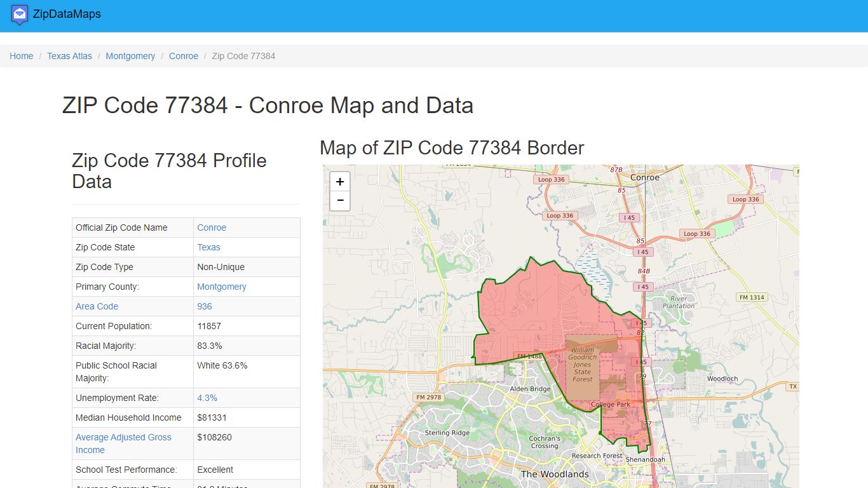This screenshot has width=868, height=488.
Task: Select the Non-Unique zip code type value
Action: click(x=220, y=267)
